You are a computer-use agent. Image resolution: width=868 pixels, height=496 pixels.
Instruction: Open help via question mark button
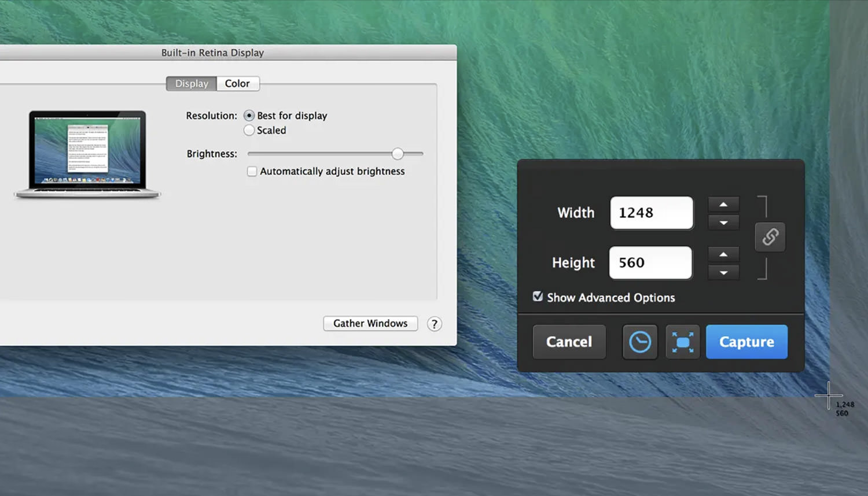pos(435,324)
